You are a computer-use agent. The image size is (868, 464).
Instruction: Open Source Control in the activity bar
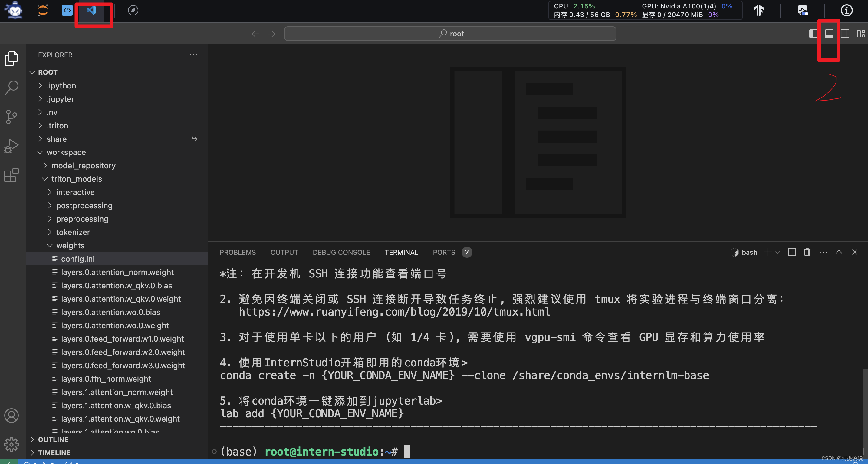(12, 116)
